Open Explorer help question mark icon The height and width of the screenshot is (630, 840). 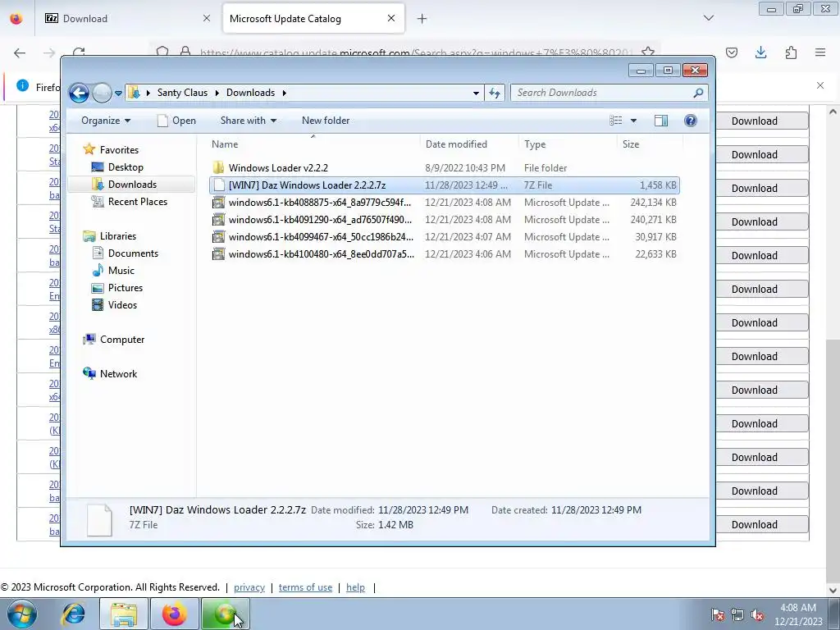click(691, 121)
